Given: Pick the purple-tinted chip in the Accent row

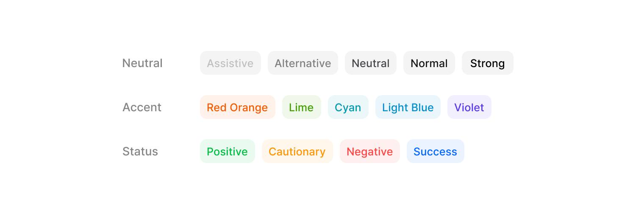Looking at the screenshot, I should coord(469,107).
